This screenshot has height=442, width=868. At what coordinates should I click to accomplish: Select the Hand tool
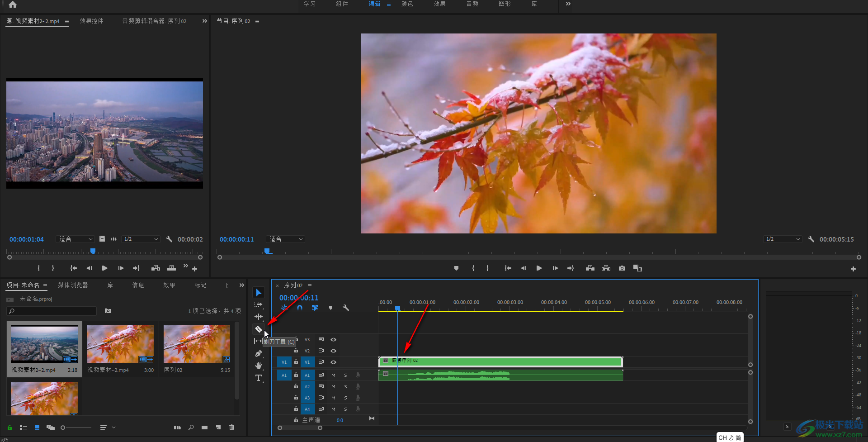(259, 366)
